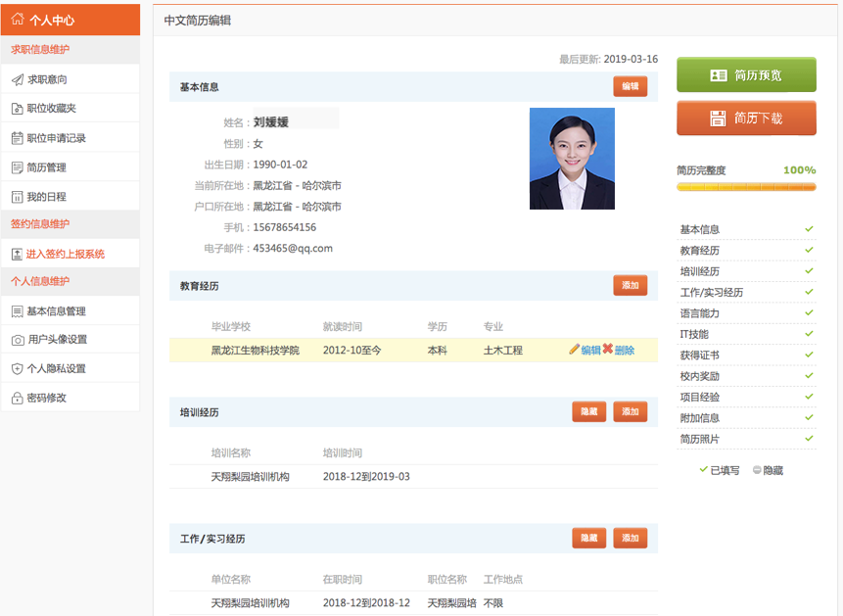Click the pencil 编辑 icon in education row
This screenshot has height=616, width=843.
click(x=575, y=350)
